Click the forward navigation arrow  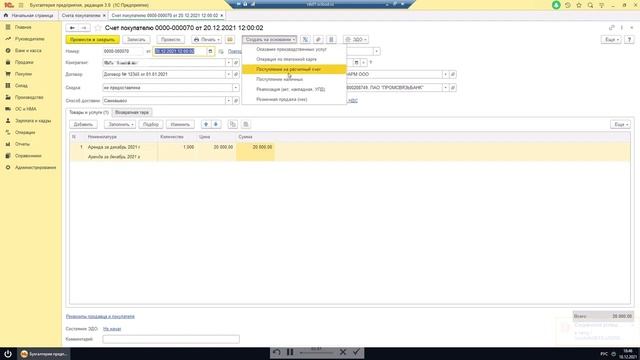click(84, 28)
